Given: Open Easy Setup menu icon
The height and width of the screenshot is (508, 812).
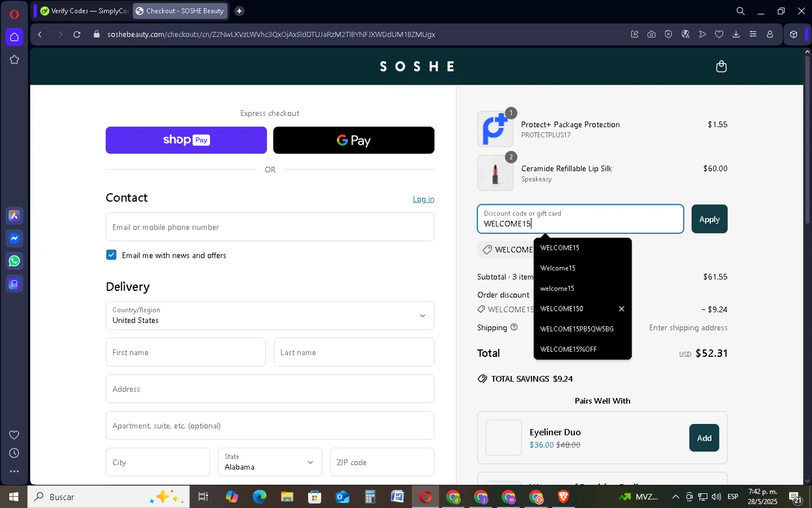Looking at the screenshot, I should [x=752, y=34].
